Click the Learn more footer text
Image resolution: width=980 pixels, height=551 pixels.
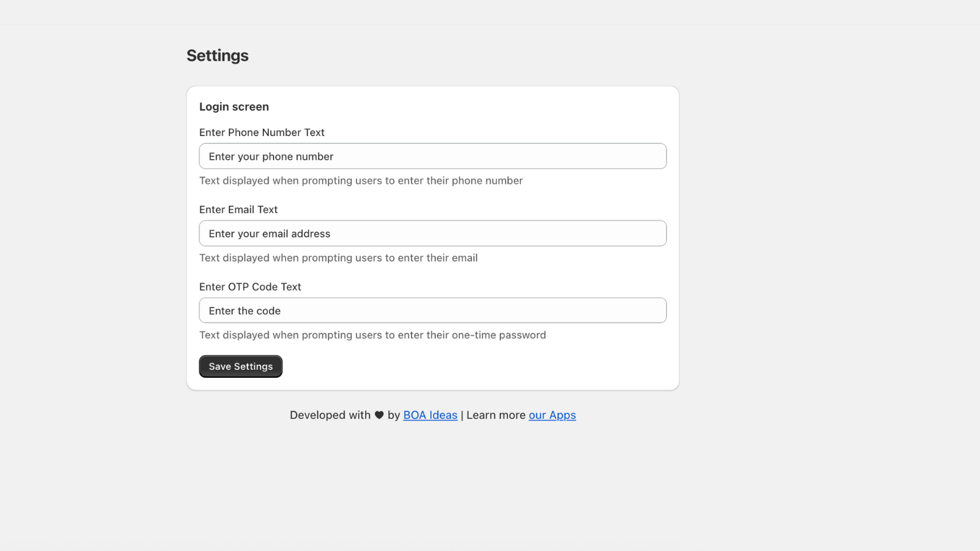tap(496, 415)
